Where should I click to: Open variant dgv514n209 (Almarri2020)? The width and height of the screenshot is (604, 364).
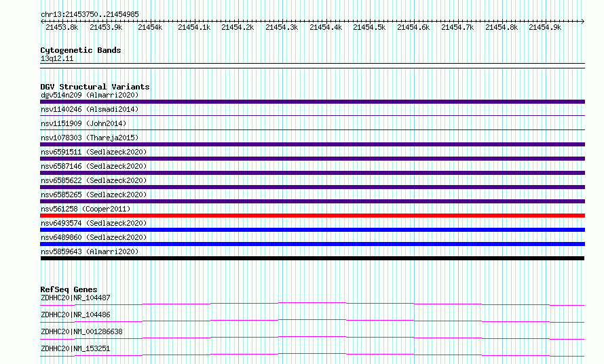click(x=90, y=95)
